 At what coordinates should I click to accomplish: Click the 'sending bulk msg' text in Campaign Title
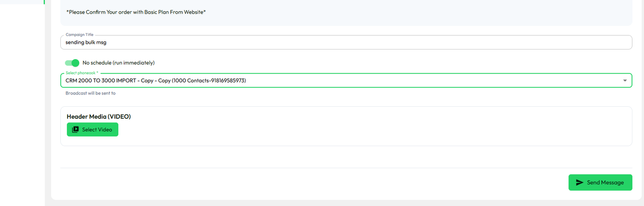tap(86, 42)
